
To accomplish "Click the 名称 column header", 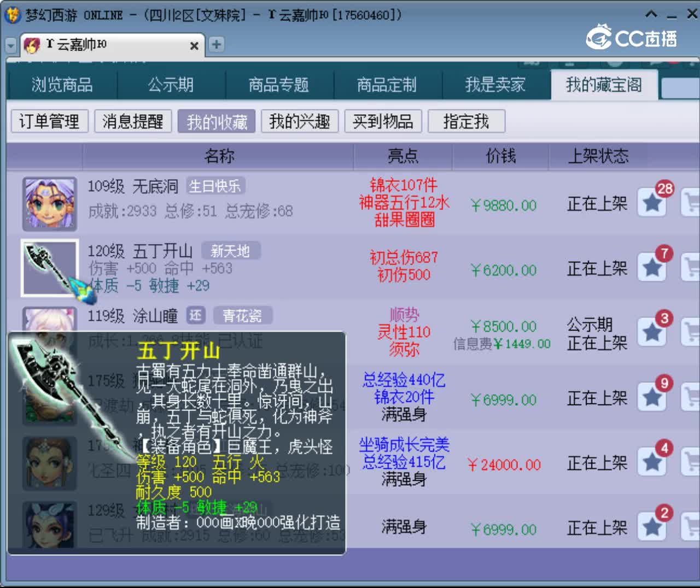I will [x=219, y=156].
